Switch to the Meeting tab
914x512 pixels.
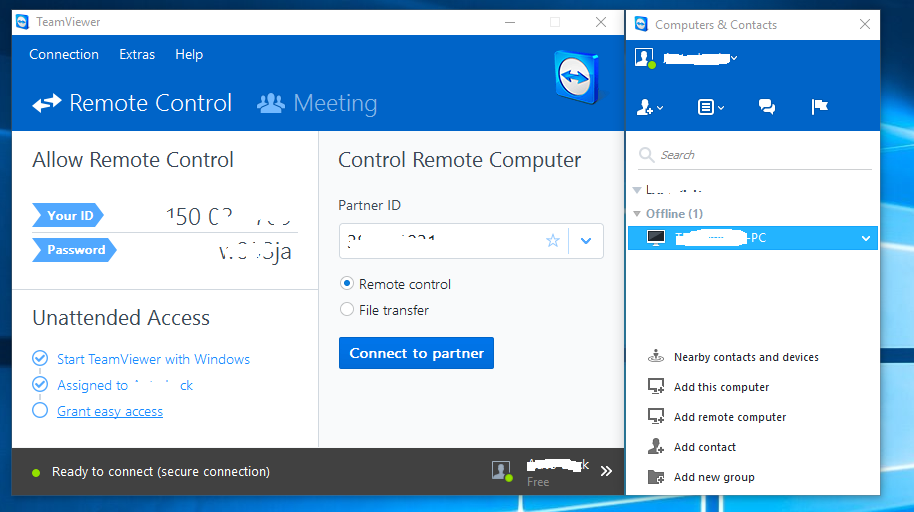[317, 103]
